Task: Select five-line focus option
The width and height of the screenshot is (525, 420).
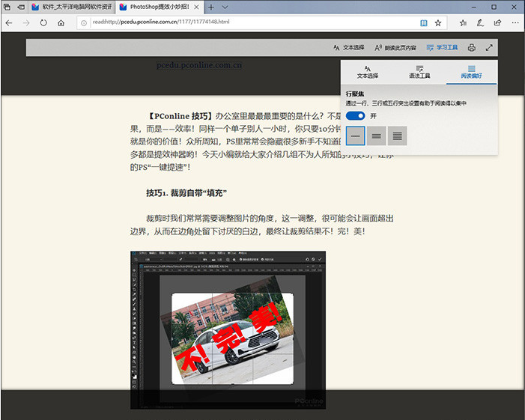Action: [x=398, y=136]
